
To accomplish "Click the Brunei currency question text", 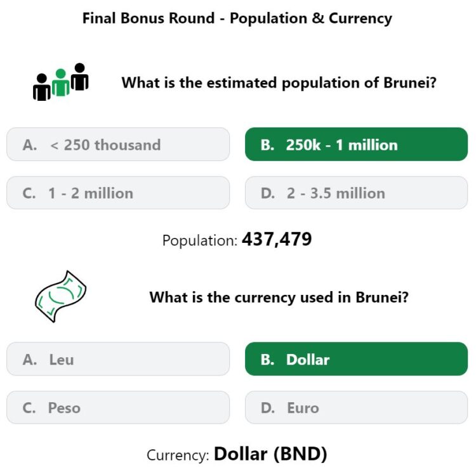I will tap(279, 297).
